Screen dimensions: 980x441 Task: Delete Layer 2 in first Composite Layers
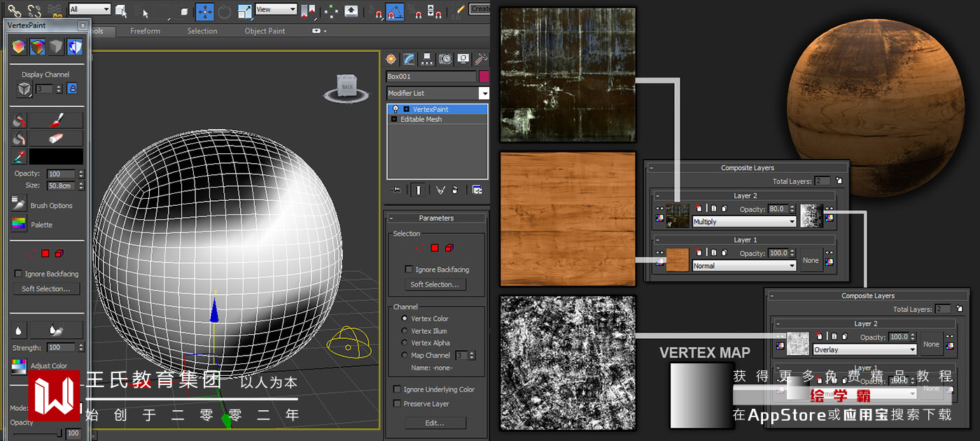[699, 209]
